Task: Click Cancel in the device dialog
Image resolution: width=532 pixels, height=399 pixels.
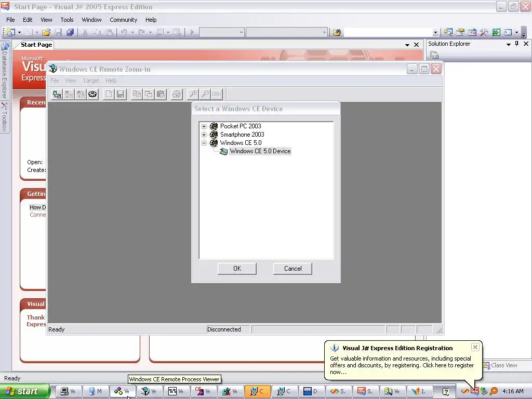Action: coord(292,269)
